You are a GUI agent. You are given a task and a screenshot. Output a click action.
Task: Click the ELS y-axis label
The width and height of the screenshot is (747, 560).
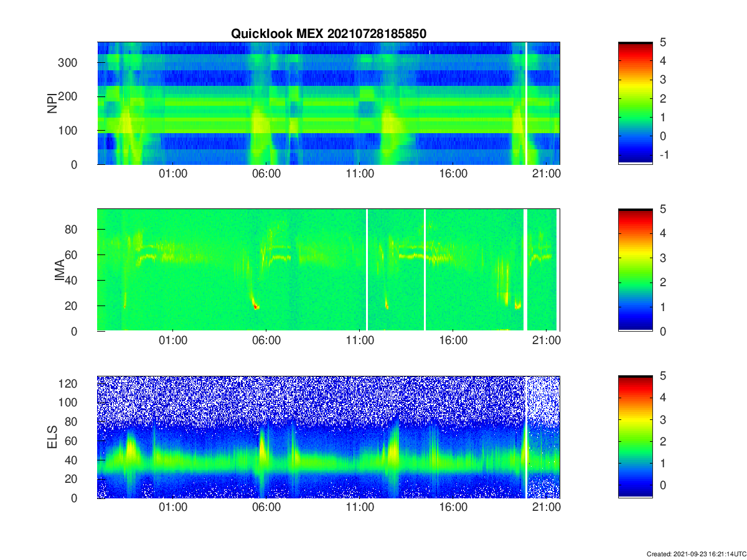[53, 437]
